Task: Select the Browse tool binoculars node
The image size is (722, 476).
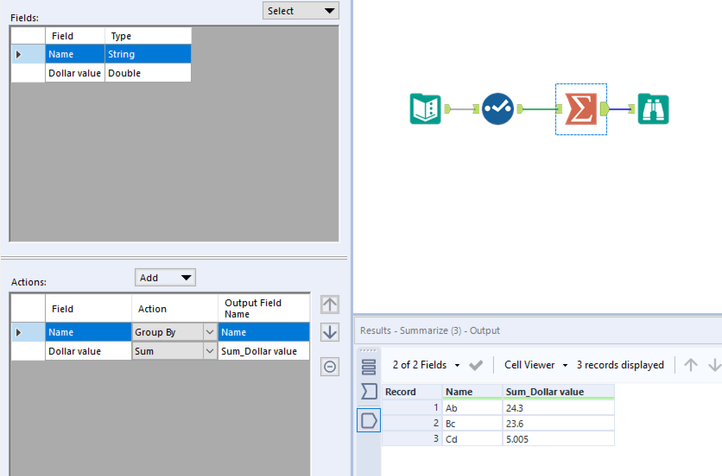Action: click(x=653, y=109)
